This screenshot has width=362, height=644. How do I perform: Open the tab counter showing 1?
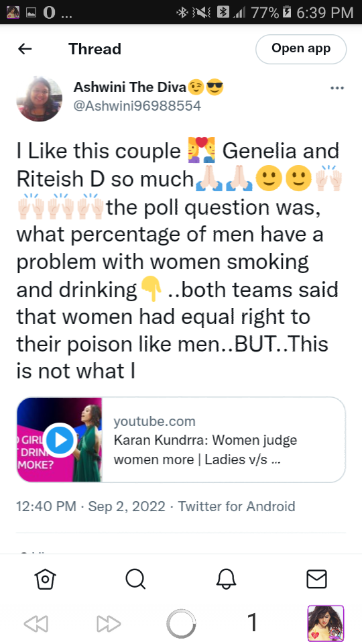click(253, 623)
